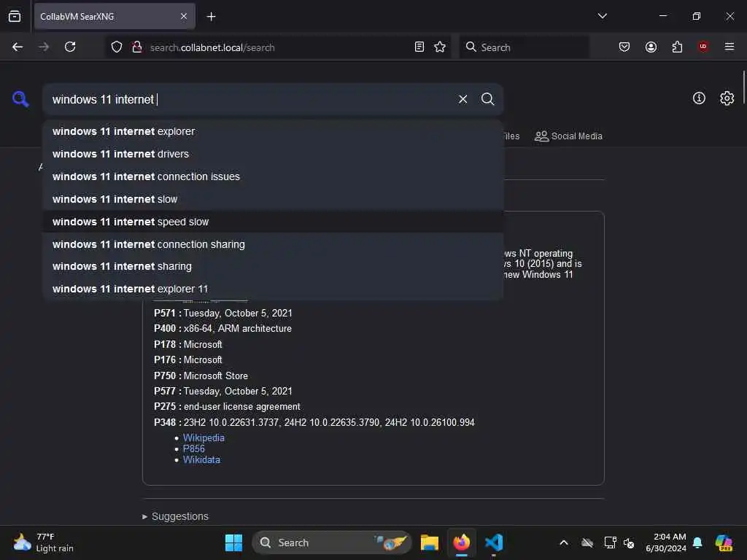Image resolution: width=747 pixels, height=560 pixels.
Task: Open the tracking protection shield icon
Action: tap(117, 47)
